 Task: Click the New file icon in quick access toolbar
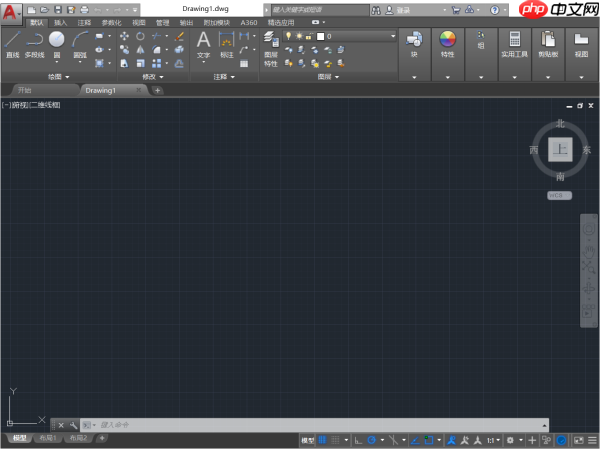point(32,10)
